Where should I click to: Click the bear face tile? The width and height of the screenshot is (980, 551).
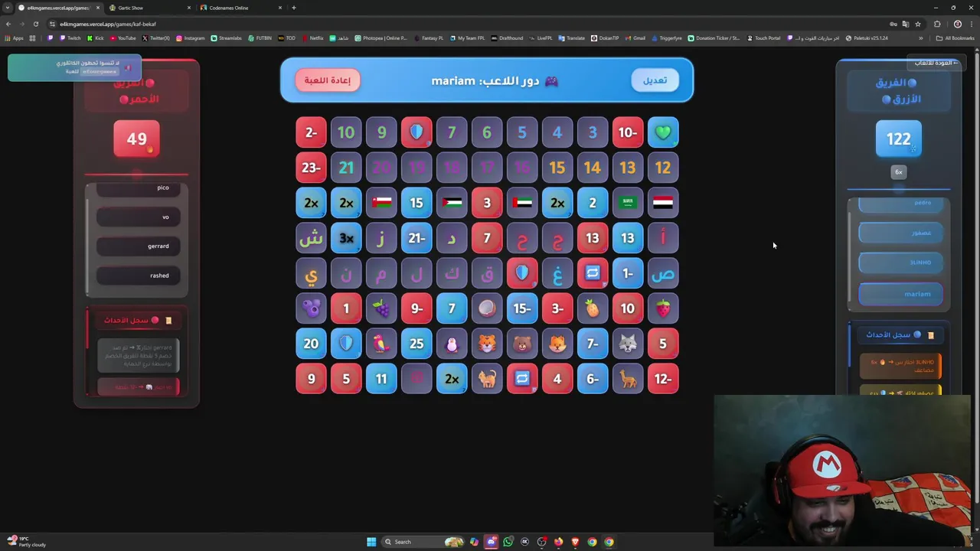[x=522, y=344]
